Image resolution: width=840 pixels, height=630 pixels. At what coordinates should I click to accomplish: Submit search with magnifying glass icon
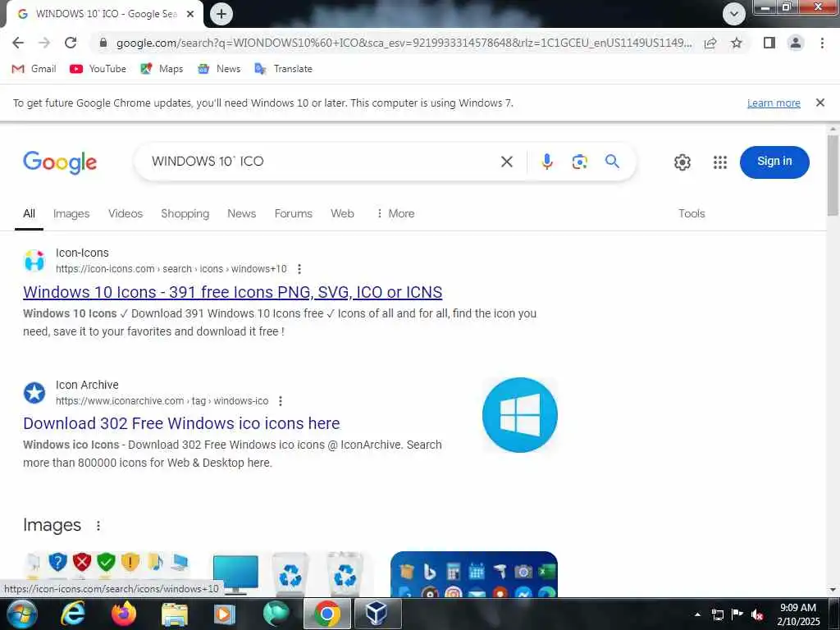(612, 161)
